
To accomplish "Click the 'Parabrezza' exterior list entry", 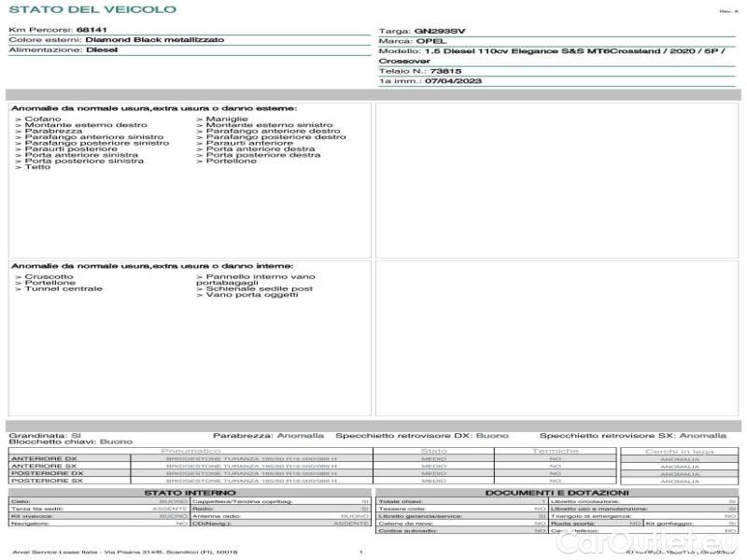I will [53, 131].
